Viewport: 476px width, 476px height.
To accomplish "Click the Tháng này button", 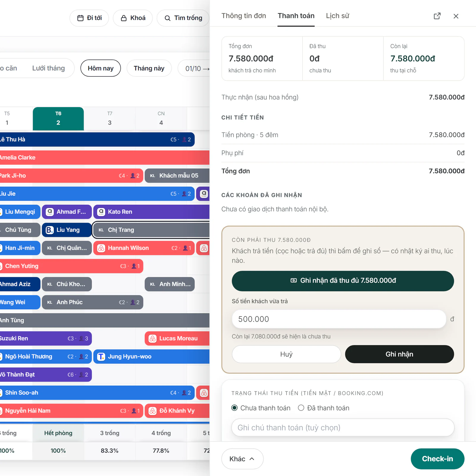I will pos(149,68).
